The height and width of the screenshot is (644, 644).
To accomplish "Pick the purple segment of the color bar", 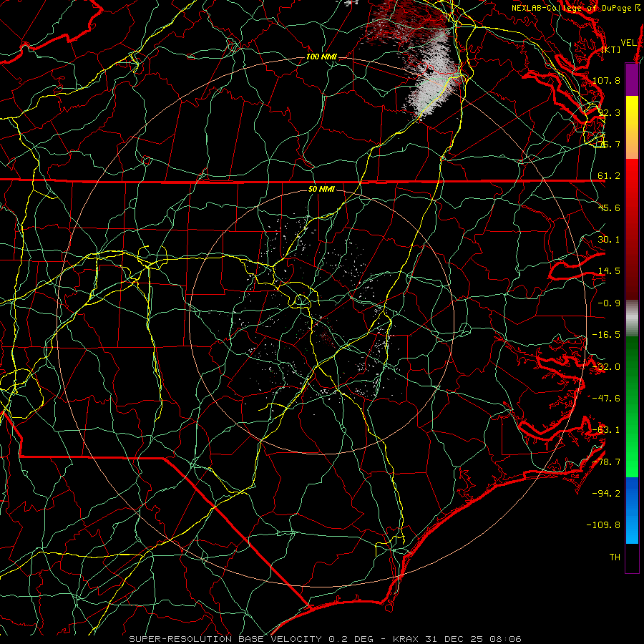I will (x=632, y=79).
